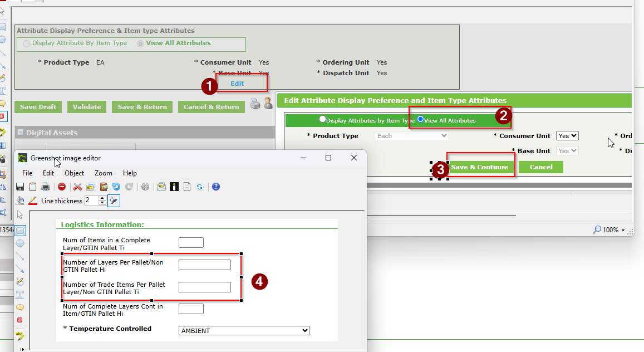
Task: Open the red line color picker
Action: (x=33, y=201)
